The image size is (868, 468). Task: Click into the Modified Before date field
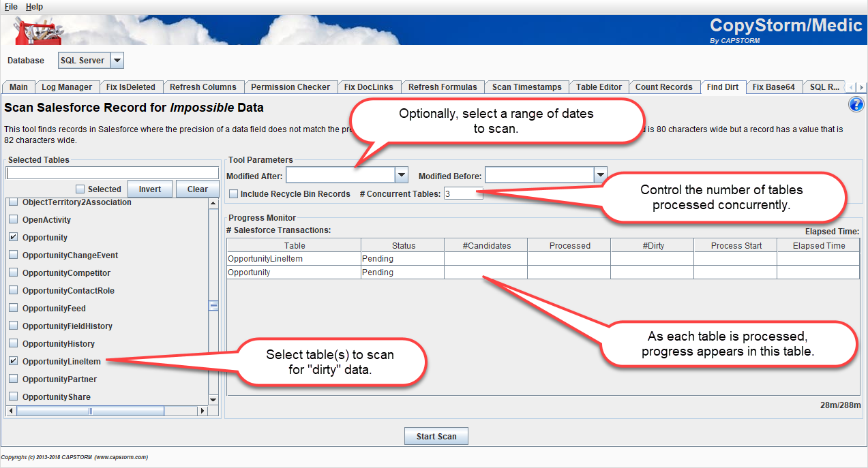point(539,175)
